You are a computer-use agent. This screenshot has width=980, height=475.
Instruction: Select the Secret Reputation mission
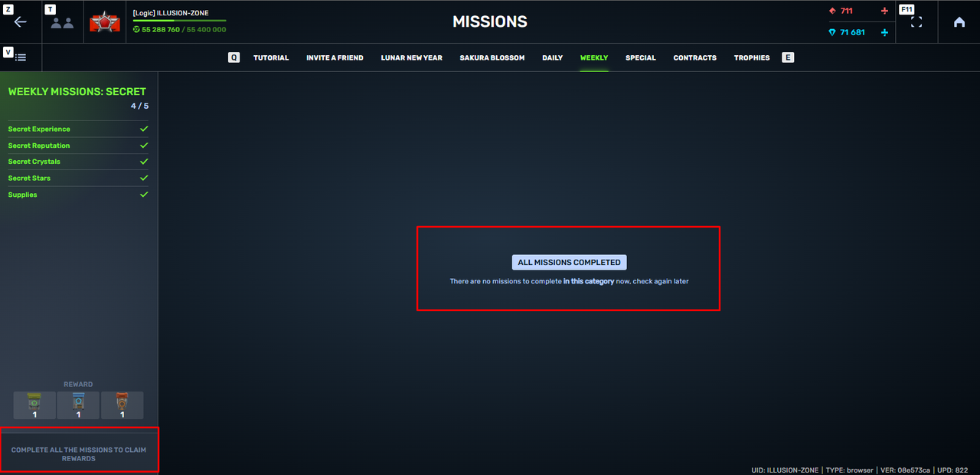pos(78,146)
